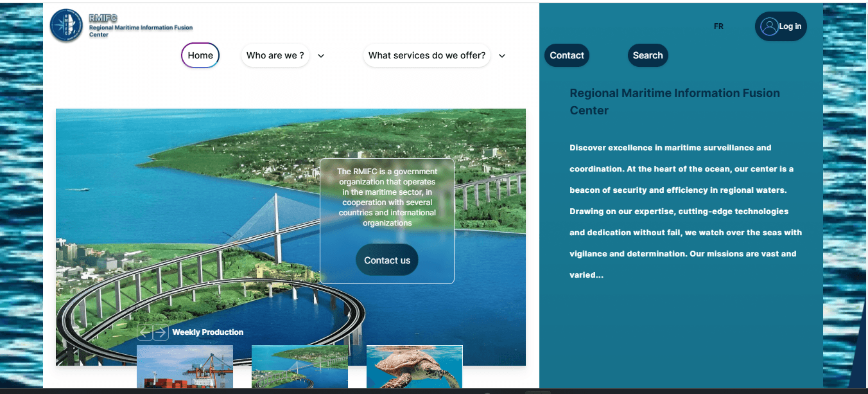Click the Search navigation button

point(648,55)
